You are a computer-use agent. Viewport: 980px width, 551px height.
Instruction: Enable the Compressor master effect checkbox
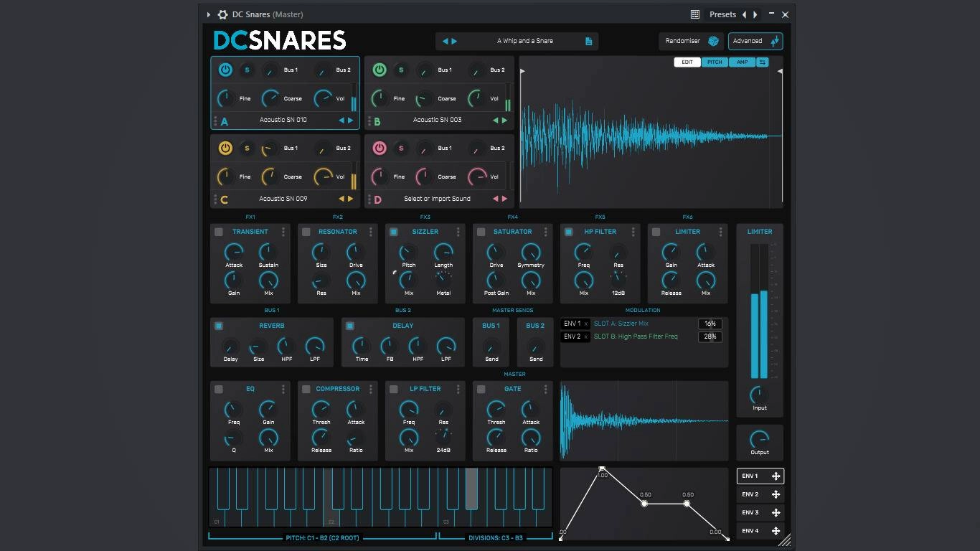click(306, 389)
